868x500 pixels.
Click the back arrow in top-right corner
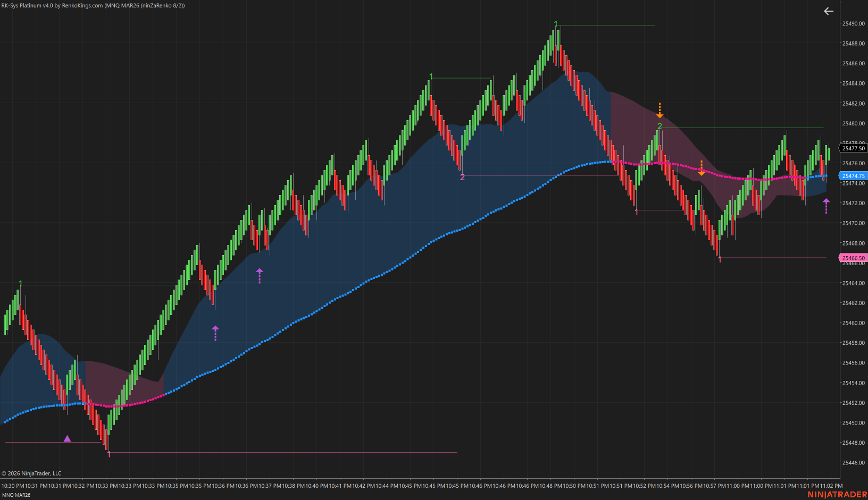pos(828,11)
